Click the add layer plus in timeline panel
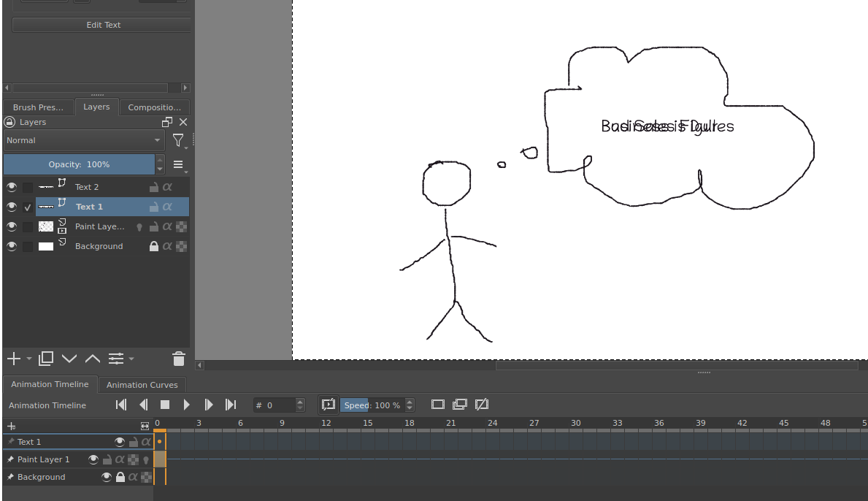868x501 pixels. [10, 426]
